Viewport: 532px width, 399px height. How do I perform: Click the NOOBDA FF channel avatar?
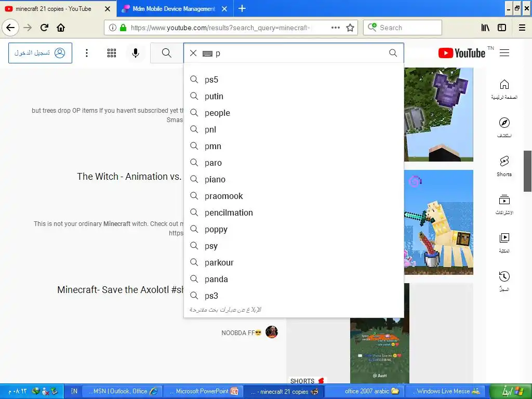click(271, 332)
